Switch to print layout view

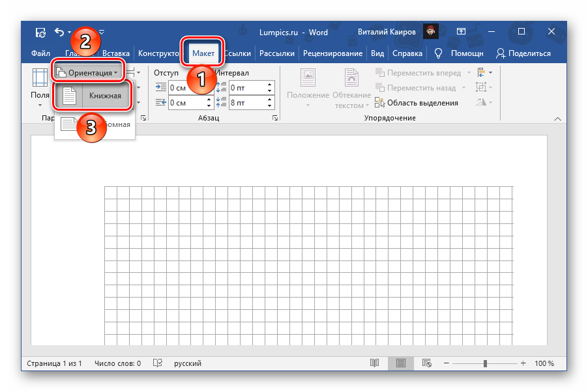[400, 363]
